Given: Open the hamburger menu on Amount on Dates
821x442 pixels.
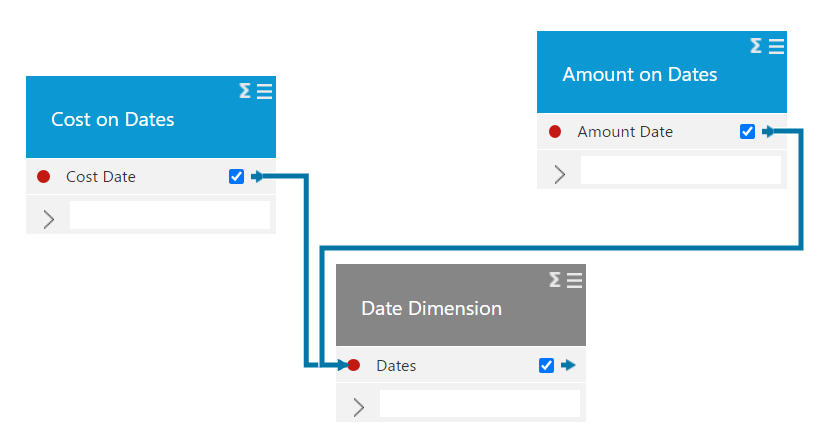Looking at the screenshot, I should (x=776, y=47).
